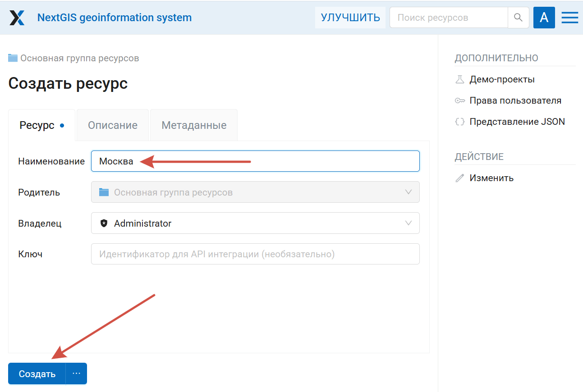Switch to the Метаданные tab
The height and width of the screenshot is (392, 583).
194,125
